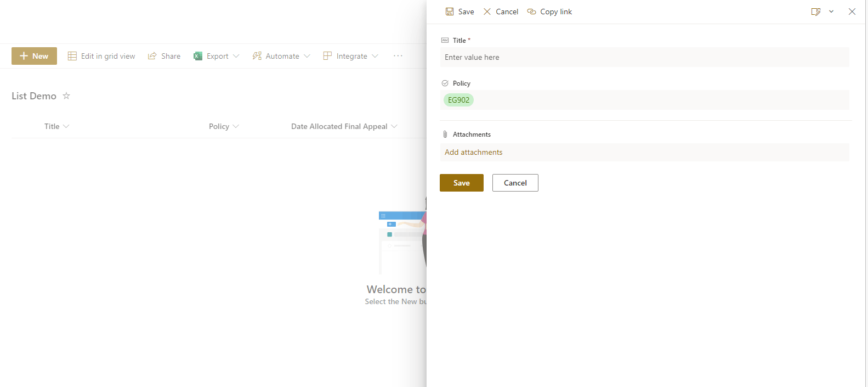Viewport: 868px width, 387px height.
Task: Click Cancel in the panel top bar
Action: 501,12
